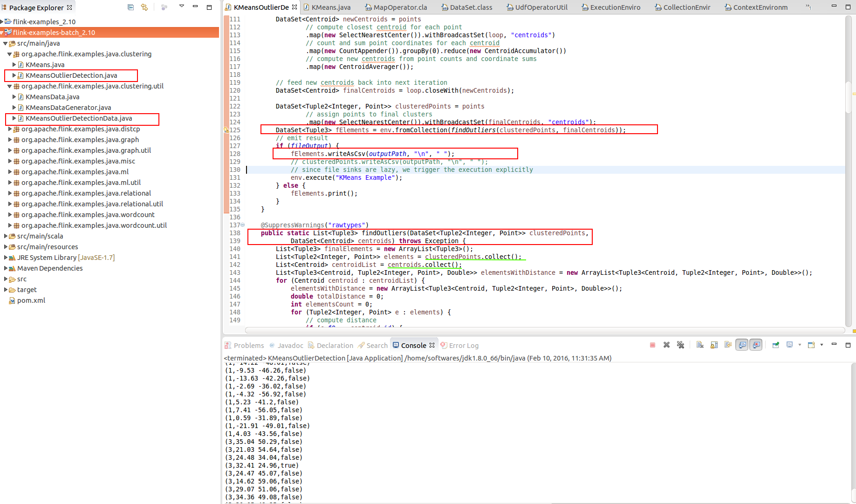Viewport: 856px width, 504px height.
Task: Collapse the org.apache.flink.examples.java.clustering package
Action: (9, 54)
